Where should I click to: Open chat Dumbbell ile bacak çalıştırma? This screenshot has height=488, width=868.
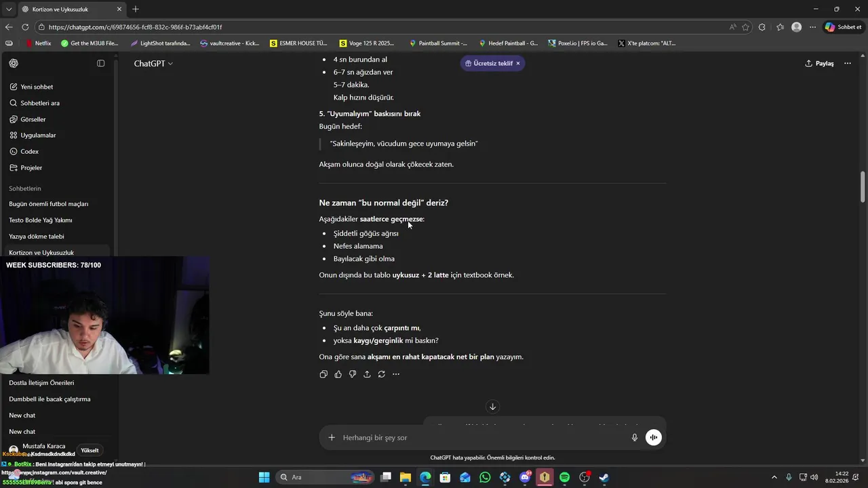(x=50, y=399)
